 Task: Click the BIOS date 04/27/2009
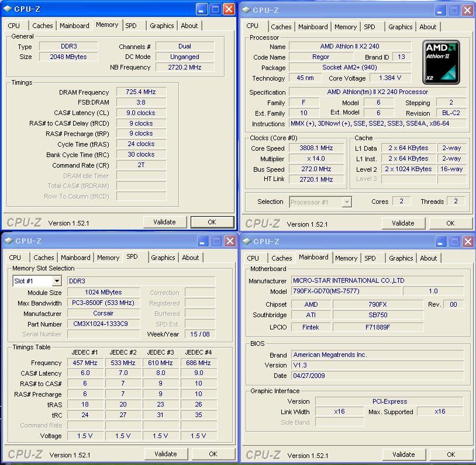coord(377,376)
